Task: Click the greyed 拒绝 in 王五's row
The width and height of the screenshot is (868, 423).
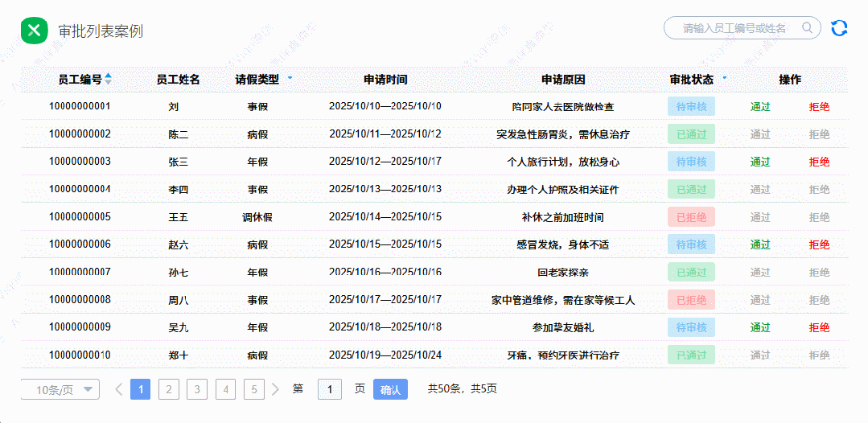Action: (x=819, y=218)
